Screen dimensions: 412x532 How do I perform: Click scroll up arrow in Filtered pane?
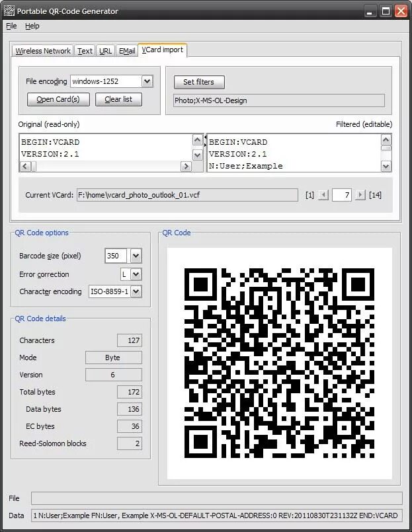tap(386, 140)
